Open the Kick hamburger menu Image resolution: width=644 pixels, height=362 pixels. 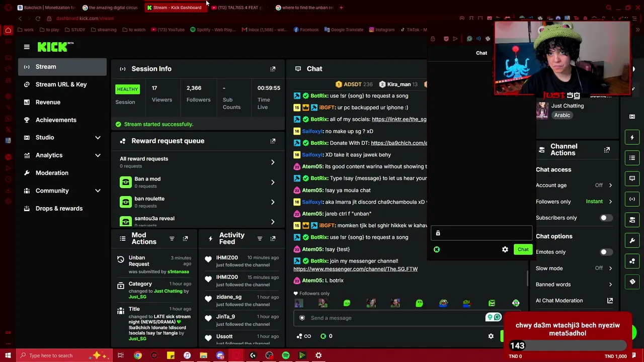pyautogui.click(x=27, y=47)
